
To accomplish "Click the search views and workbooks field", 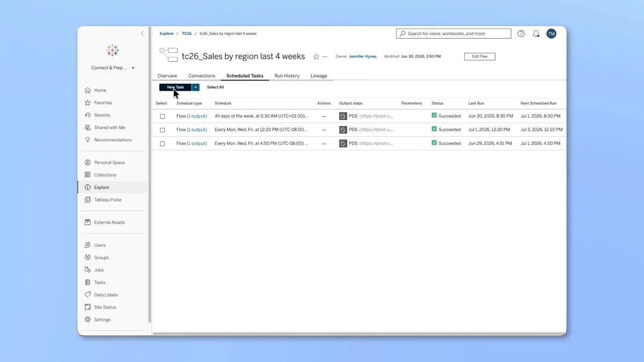I will (453, 34).
